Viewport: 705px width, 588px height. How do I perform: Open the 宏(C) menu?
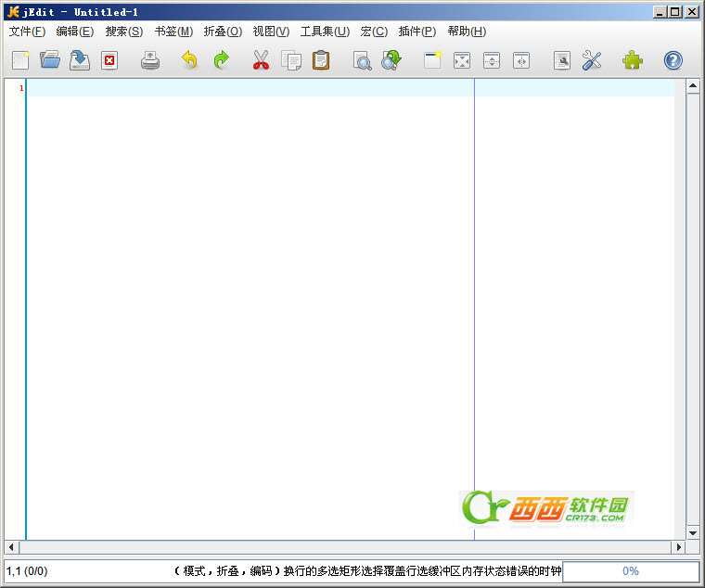(374, 32)
